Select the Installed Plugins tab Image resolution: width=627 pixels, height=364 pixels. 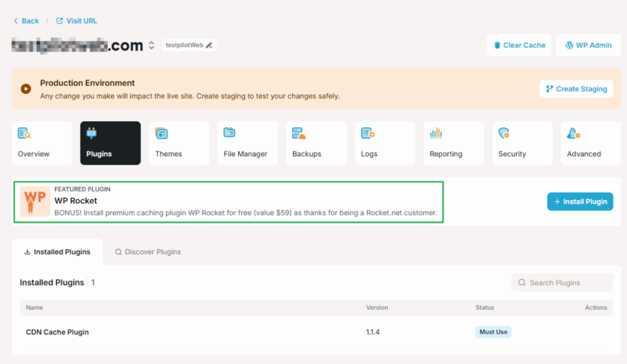click(57, 251)
